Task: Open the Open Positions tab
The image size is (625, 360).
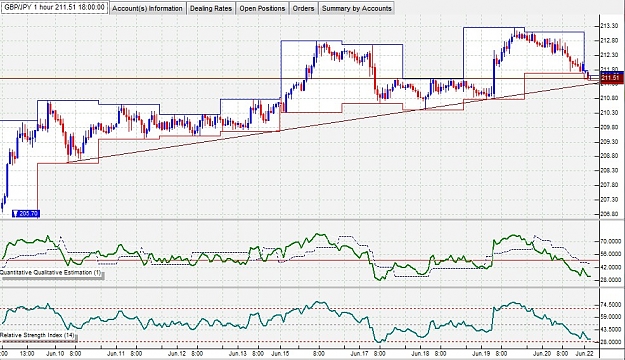Action: 262,8
